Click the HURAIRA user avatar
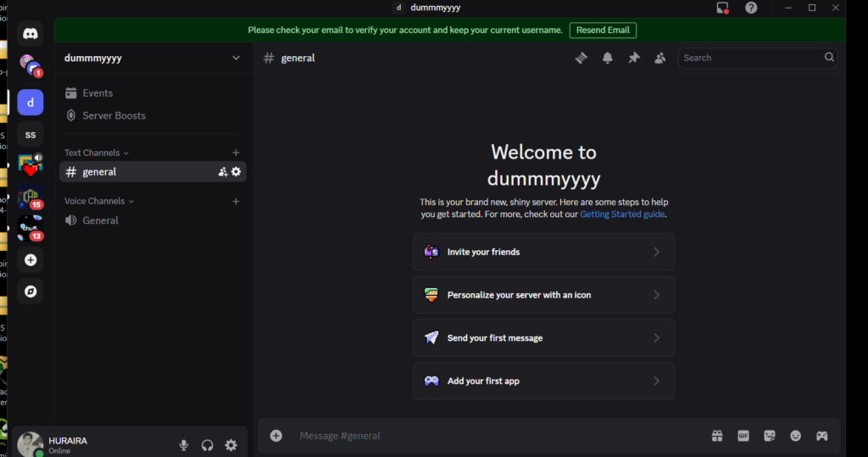Image resolution: width=868 pixels, height=457 pixels. (x=30, y=445)
